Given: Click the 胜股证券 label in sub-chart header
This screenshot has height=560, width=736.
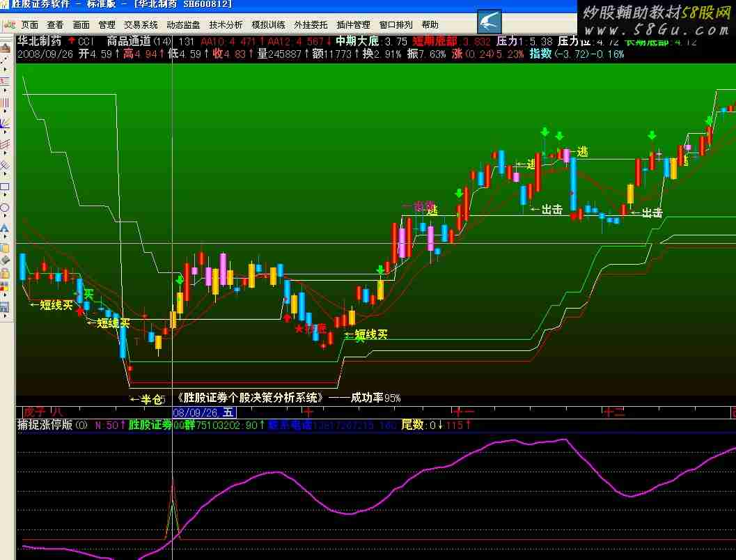Looking at the screenshot, I should click(x=150, y=425).
